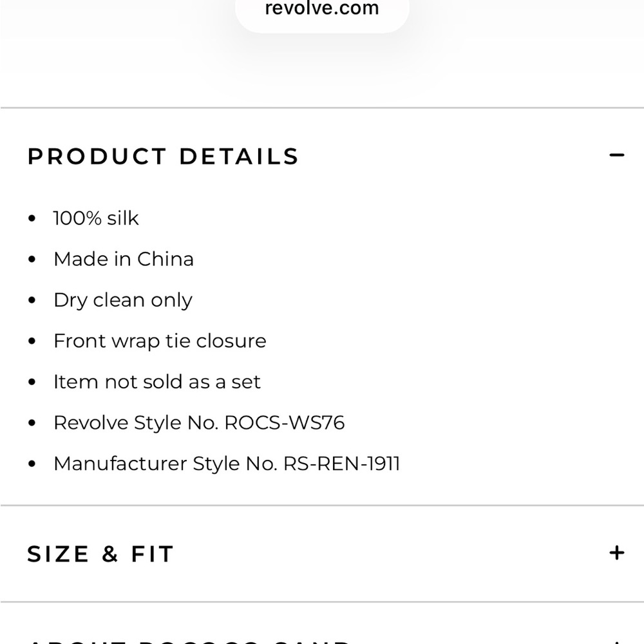Tap the Dry clean only line

click(x=123, y=301)
